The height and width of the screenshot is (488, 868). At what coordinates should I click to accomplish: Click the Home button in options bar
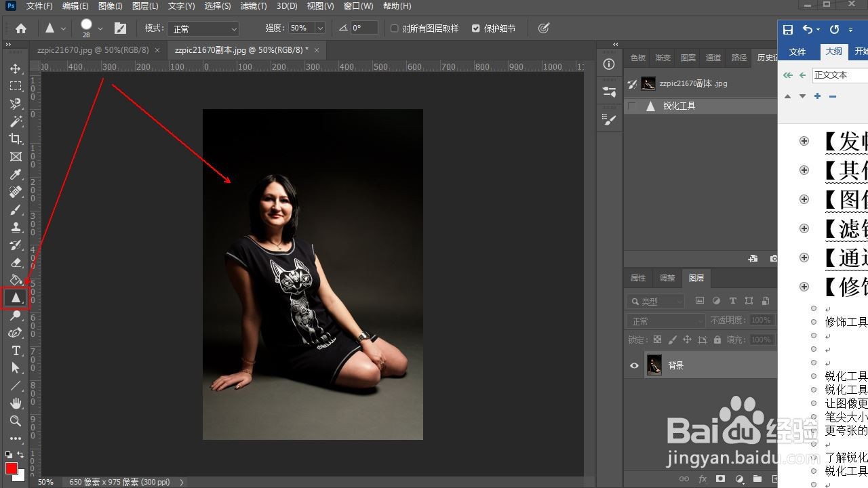21,28
